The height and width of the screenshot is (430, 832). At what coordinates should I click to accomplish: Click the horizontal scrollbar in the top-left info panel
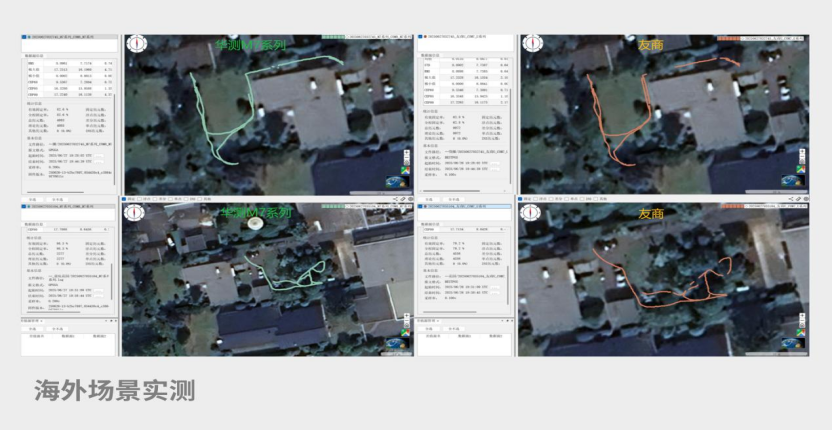click(x=55, y=192)
